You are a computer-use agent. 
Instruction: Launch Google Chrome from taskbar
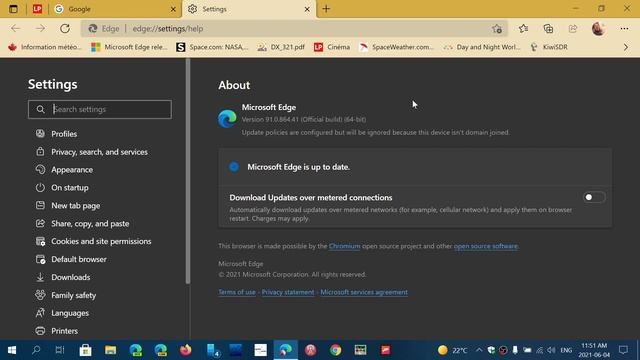pos(336,350)
